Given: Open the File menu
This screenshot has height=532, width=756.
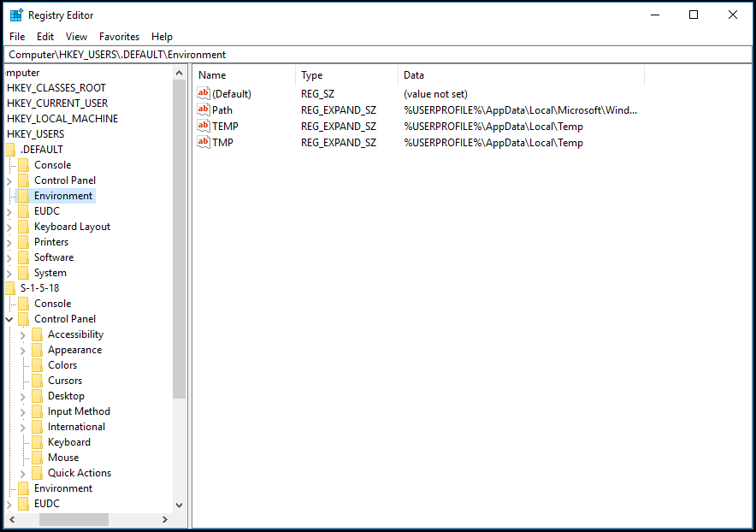Looking at the screenshot, I should pyautogui.click(x=17, y=37).
